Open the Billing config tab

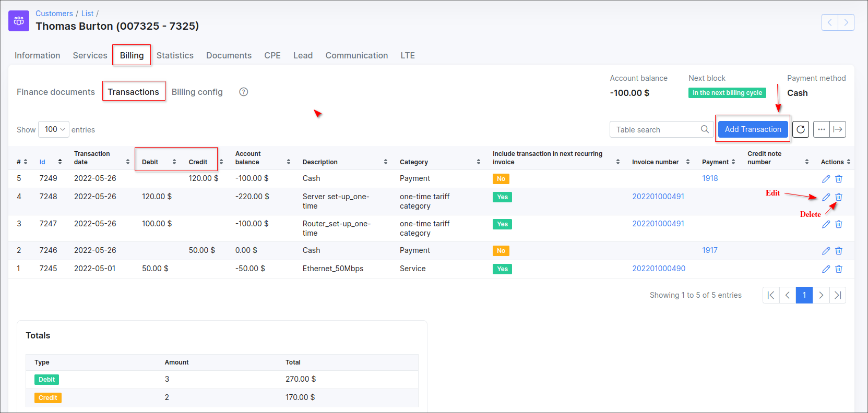(x=197, y=92)
